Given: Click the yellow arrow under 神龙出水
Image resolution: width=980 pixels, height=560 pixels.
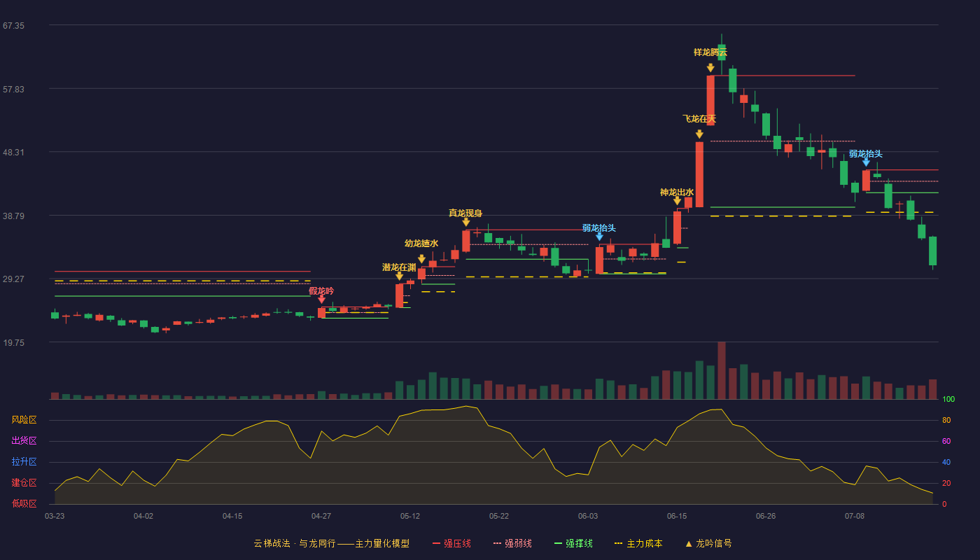Looking at the screenshot, I should (677, 201).
